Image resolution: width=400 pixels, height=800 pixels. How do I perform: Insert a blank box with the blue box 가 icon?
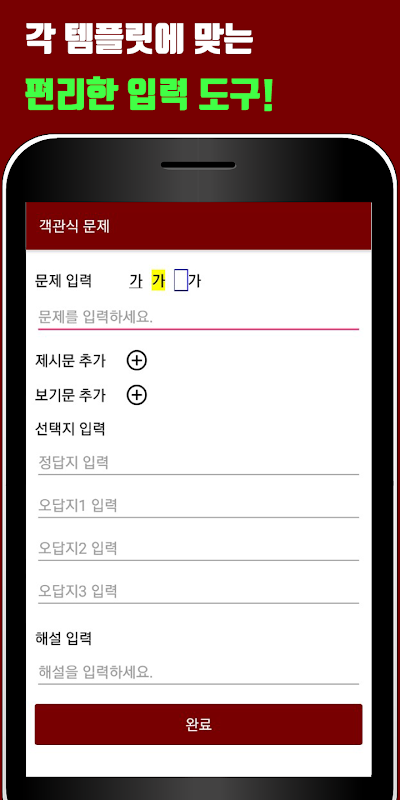coord(187,281)
